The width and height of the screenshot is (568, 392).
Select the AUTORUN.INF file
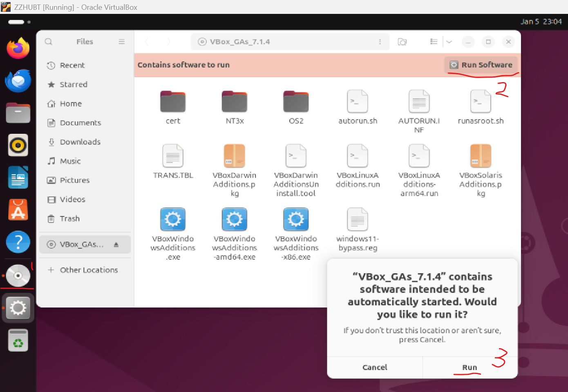coord(419,111)
